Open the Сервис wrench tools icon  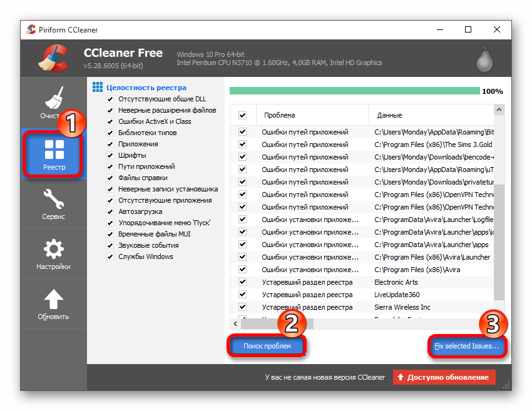[x=54, y=200]
